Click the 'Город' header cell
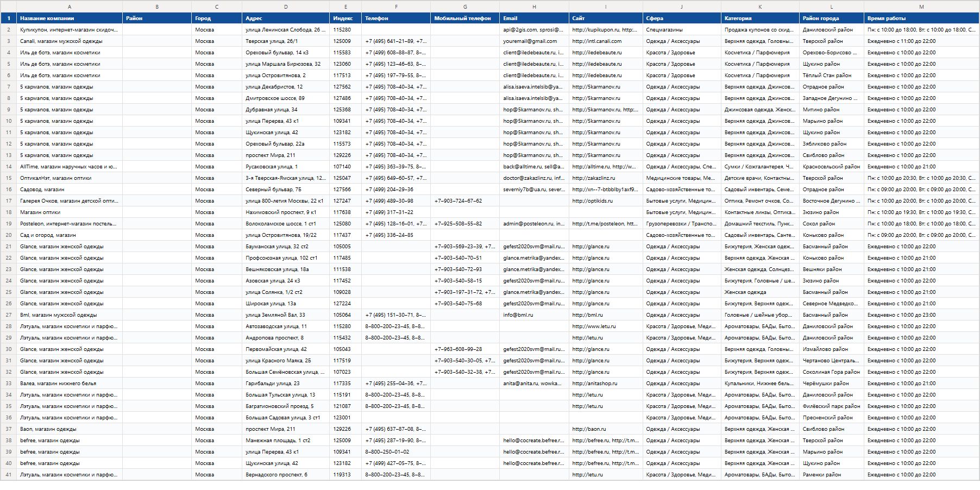The height and width of the screenshot is (490, 980). tap(217, 18)
